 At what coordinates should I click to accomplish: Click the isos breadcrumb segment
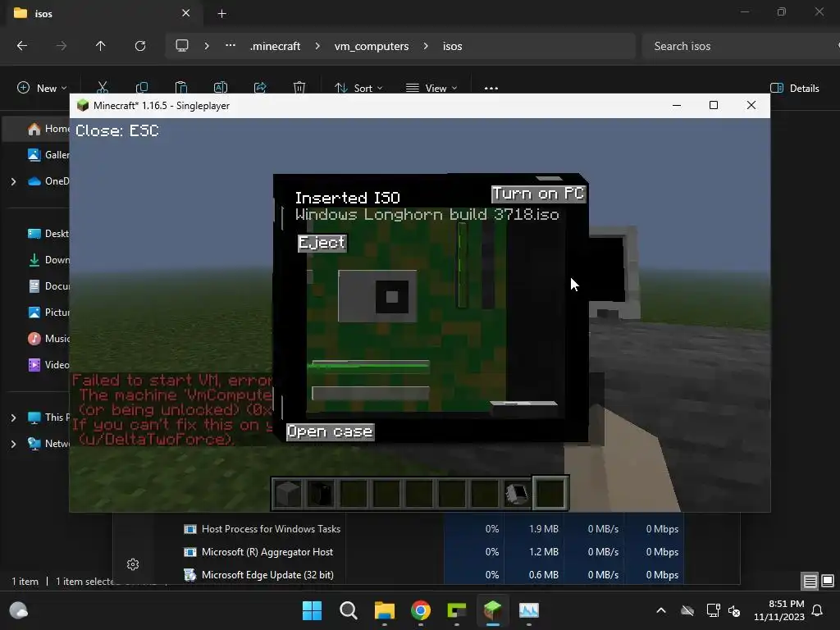tap(452, 46)
